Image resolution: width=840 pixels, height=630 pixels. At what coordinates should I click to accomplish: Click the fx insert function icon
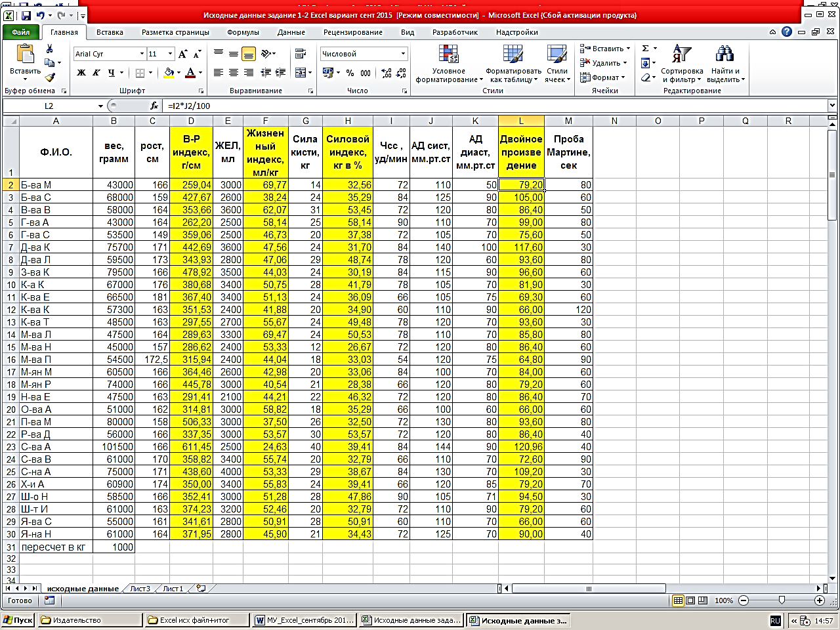click(154, 106)
